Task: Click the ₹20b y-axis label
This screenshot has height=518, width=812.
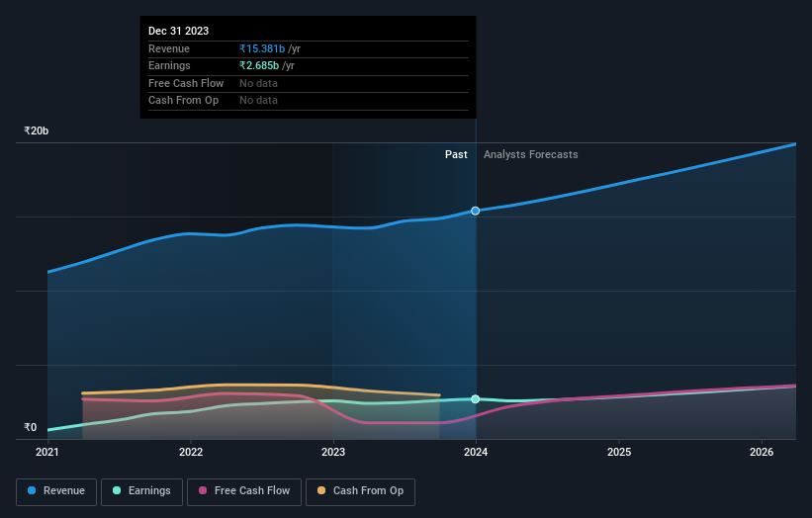Action: [37, 130]
